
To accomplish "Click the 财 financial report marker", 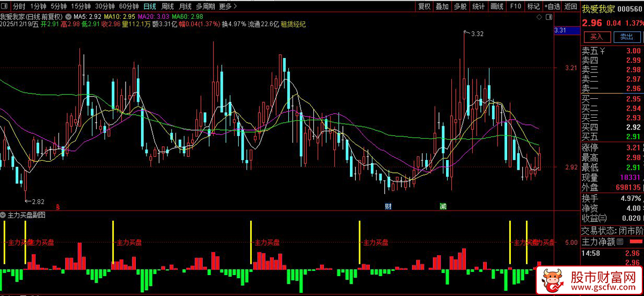I will point(388,206).
